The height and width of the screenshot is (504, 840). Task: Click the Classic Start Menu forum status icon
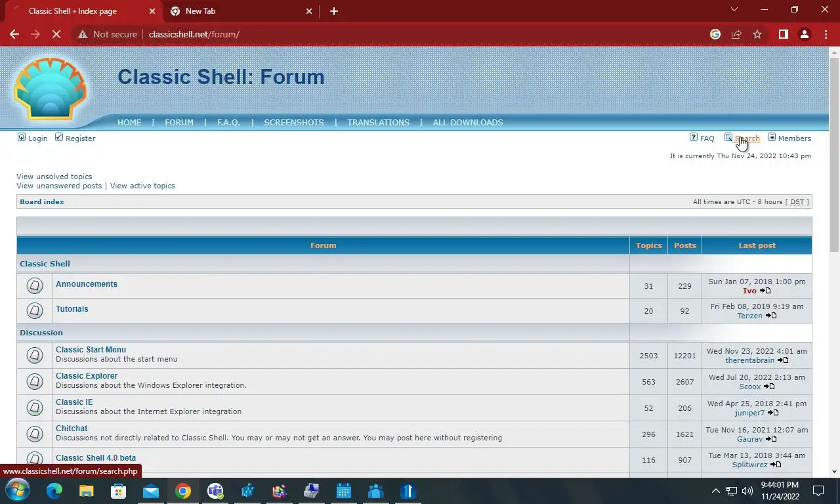tap(35, 355)
